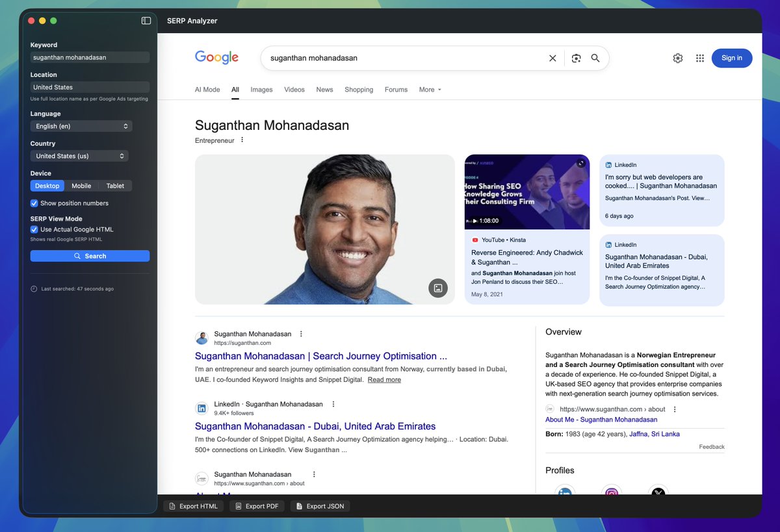Open Google settings gear icon
This screenshot has width=780, height=532.
click(x=678, y=58)
